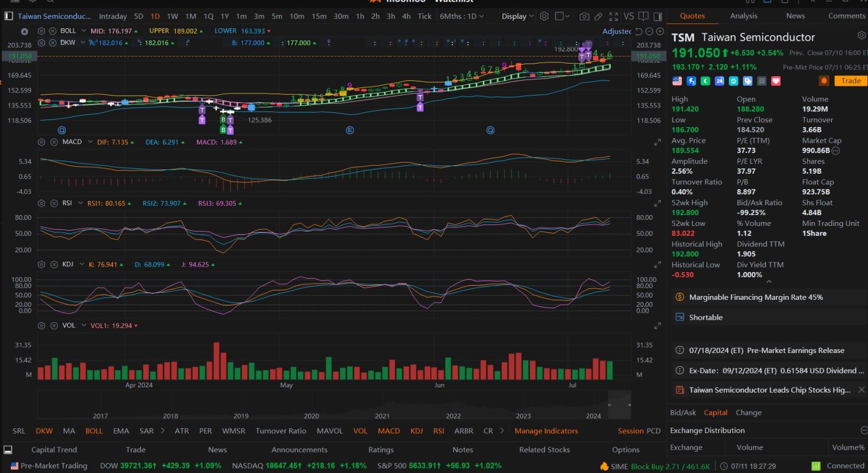Viewport: 868px width, 473px height.
Task: Open the VS compare tool
Action: 629,16
